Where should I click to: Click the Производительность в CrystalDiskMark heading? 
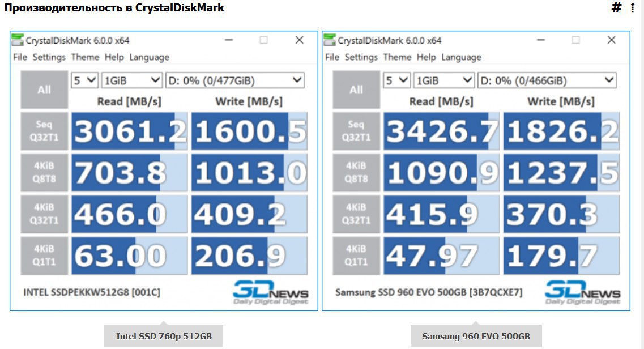point(114,7)
